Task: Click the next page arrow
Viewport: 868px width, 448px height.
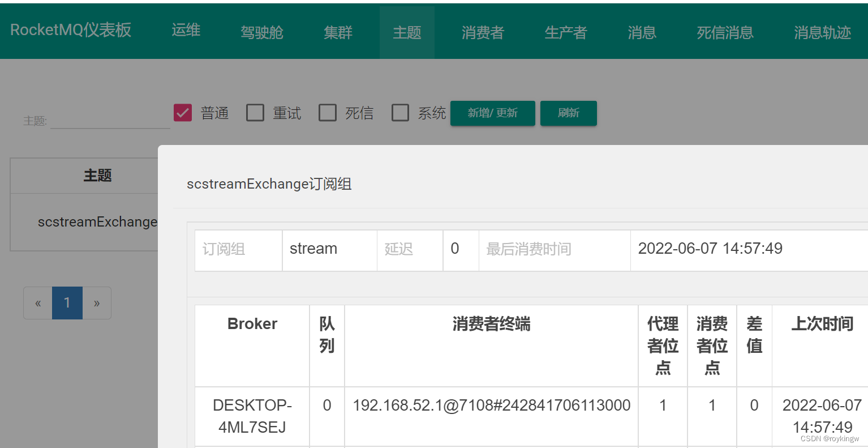Action: [x=97, y=302]
